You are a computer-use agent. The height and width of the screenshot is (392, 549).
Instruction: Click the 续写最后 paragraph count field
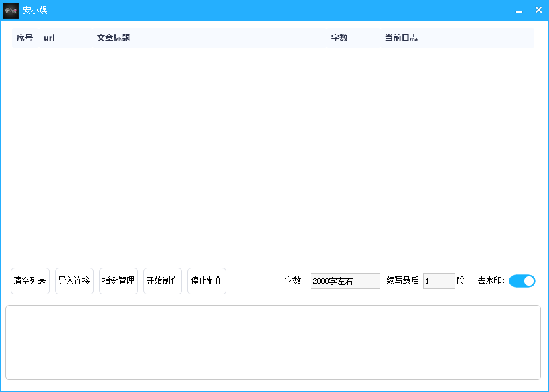[x=439, y=281]
